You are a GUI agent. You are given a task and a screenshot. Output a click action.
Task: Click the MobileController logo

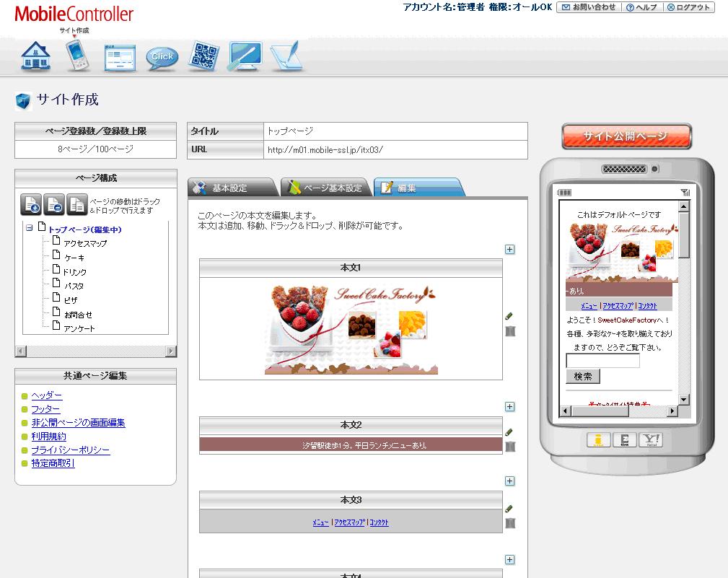click(x=74, y=14)
